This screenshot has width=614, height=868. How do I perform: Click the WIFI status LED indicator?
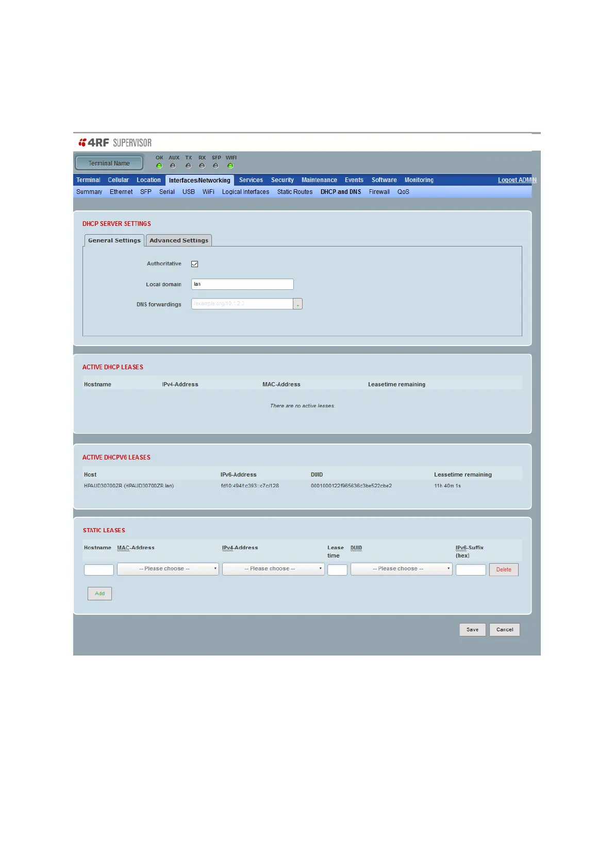(x=230, y=166)
